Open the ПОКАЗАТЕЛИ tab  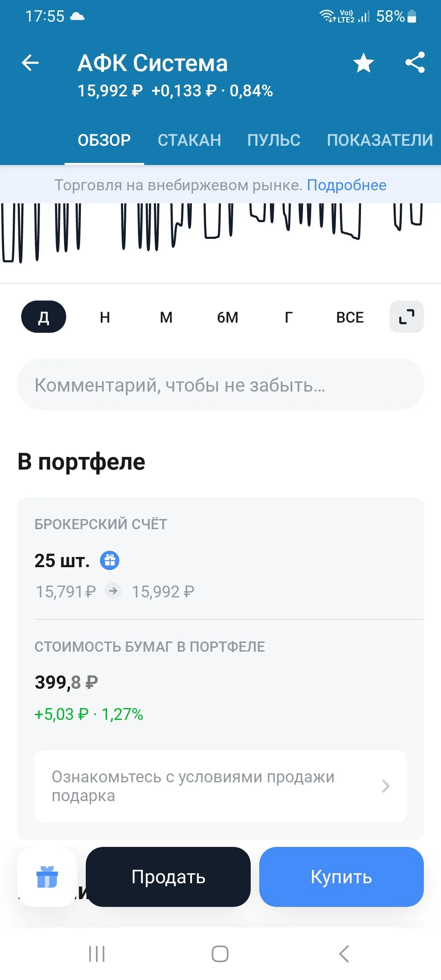click(x=380, y=140)
